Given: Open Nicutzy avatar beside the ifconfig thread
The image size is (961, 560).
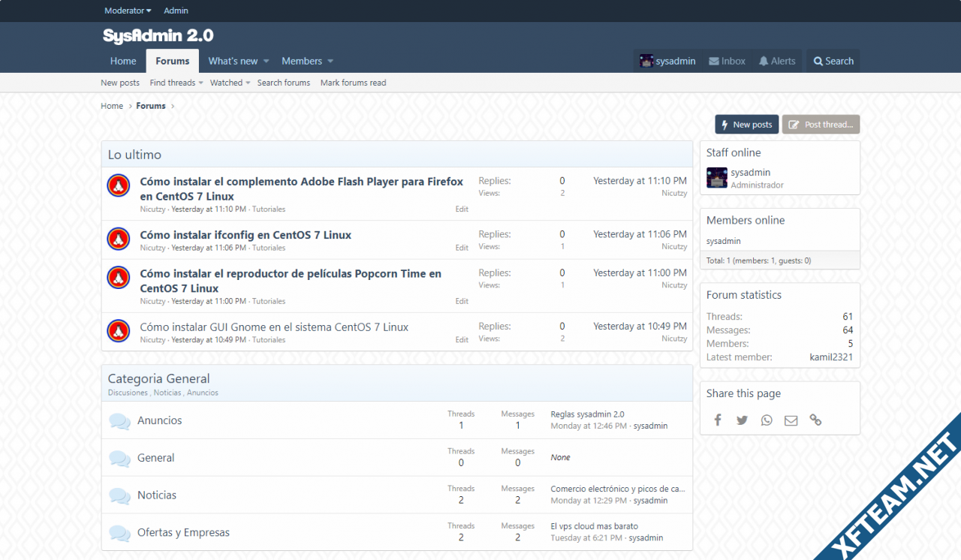Looking at the screenshot, I should 119,239.
